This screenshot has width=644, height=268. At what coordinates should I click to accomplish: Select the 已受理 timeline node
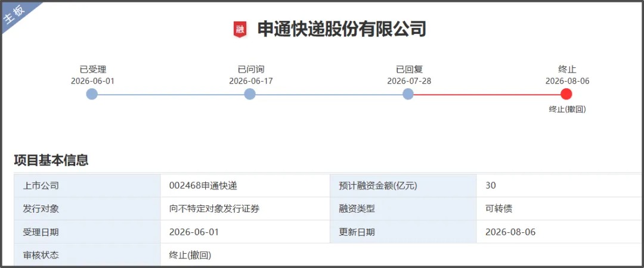coord(92,94)
